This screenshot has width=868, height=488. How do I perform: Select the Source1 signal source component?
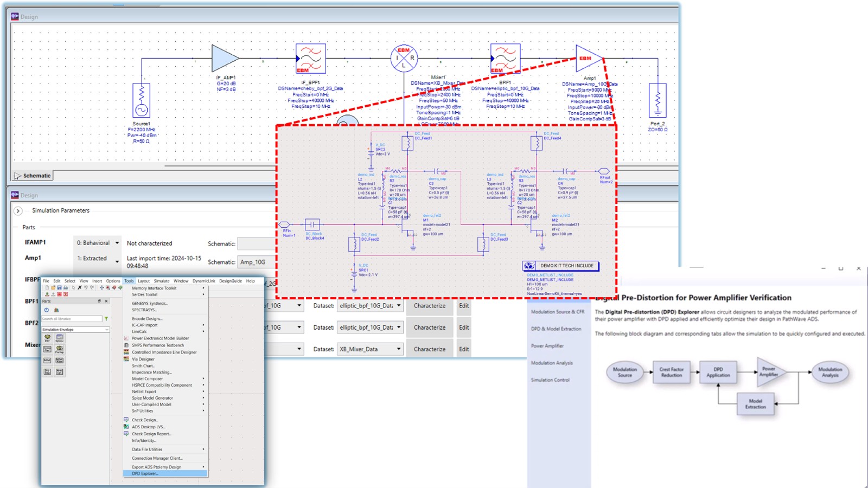tap(142, 100)
